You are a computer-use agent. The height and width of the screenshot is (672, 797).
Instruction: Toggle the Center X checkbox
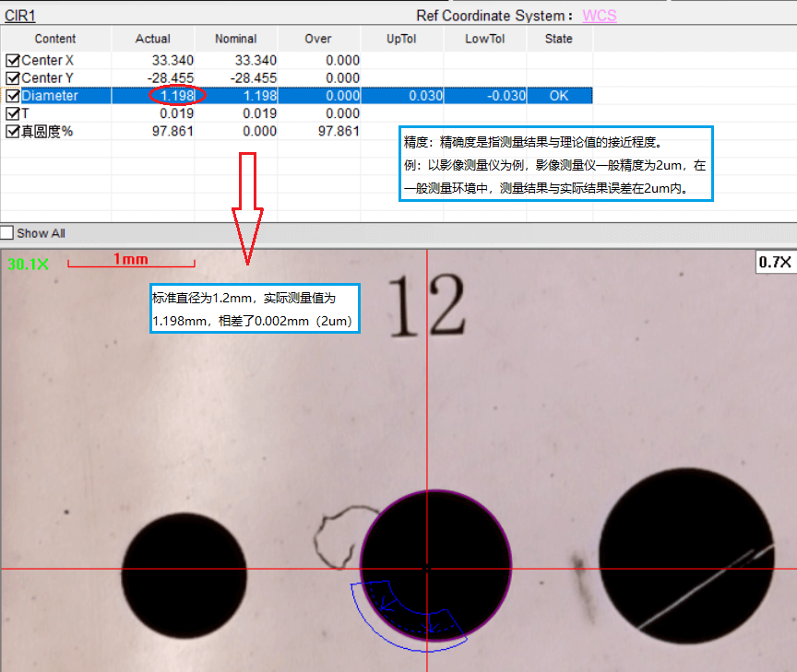[x=13, y=60]
